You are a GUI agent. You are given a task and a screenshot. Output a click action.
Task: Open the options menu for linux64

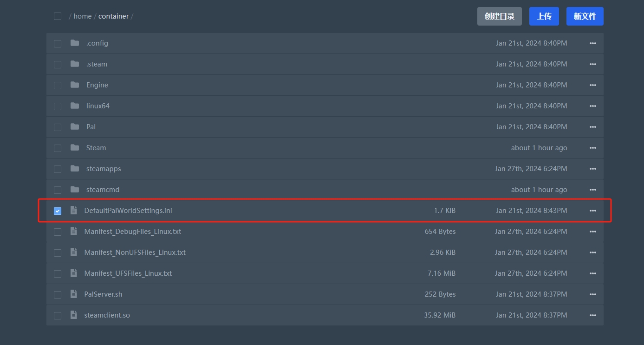coord(592,106)
